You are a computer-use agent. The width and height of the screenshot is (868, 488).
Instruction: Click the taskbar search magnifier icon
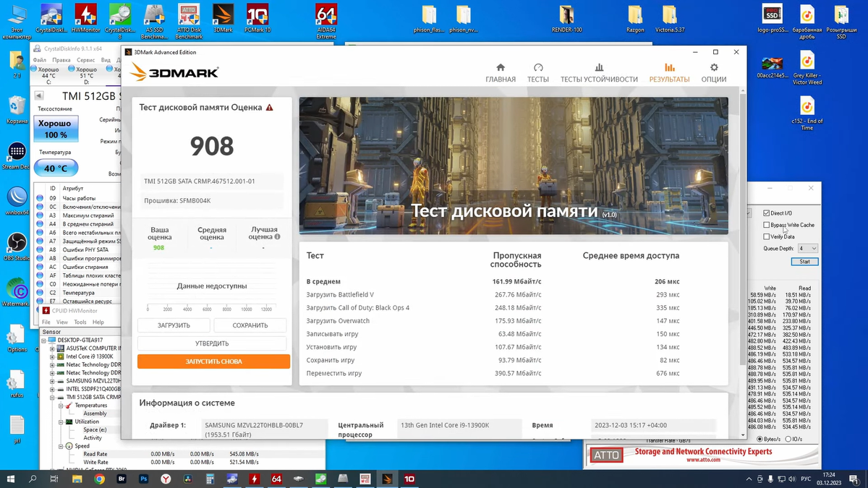pos(33,479)
